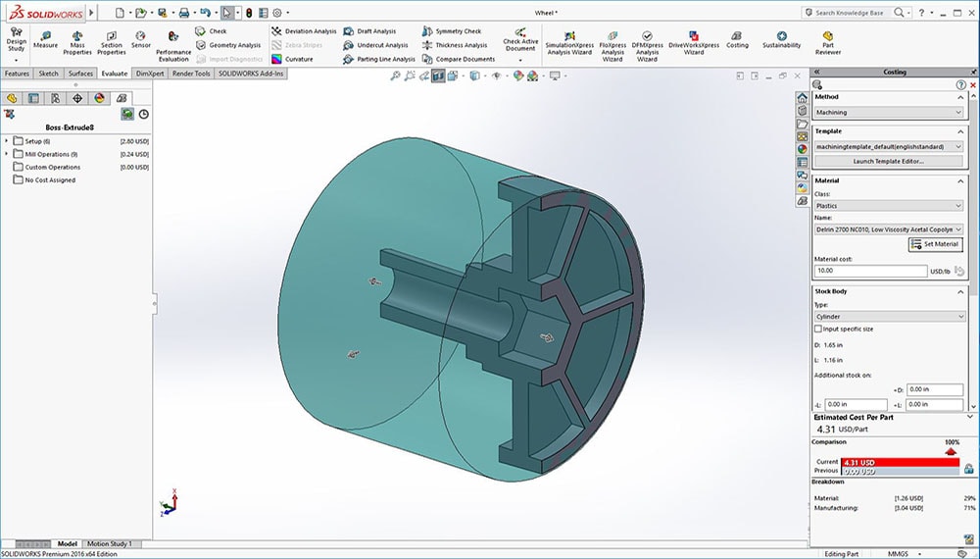
Task: Click the Save icon
Action: 162,13
